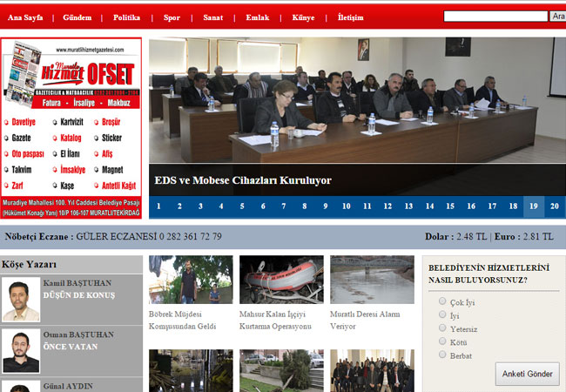Screen dimensions: 566x392
Task: Open the Ana Sayfa menu item
Action: (25, 17)
